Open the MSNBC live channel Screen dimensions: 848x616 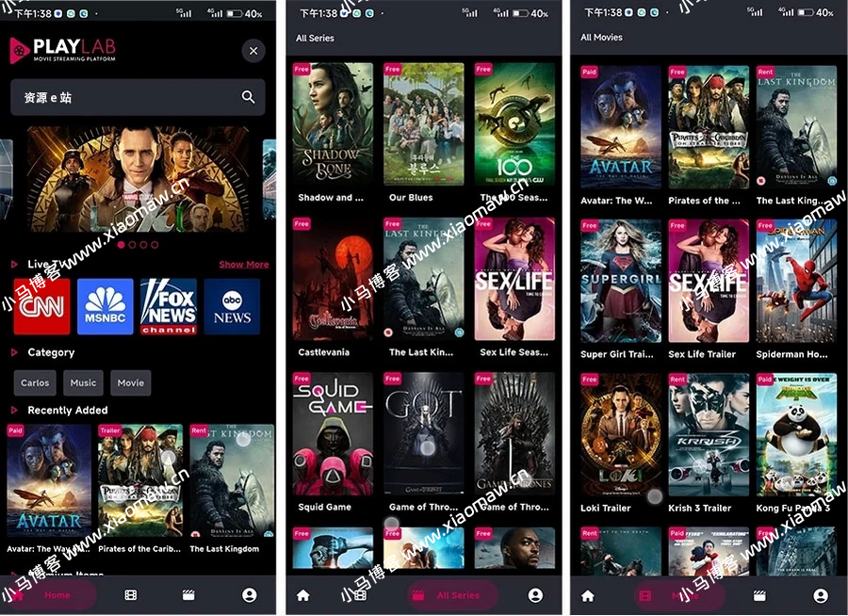[106, 307]
